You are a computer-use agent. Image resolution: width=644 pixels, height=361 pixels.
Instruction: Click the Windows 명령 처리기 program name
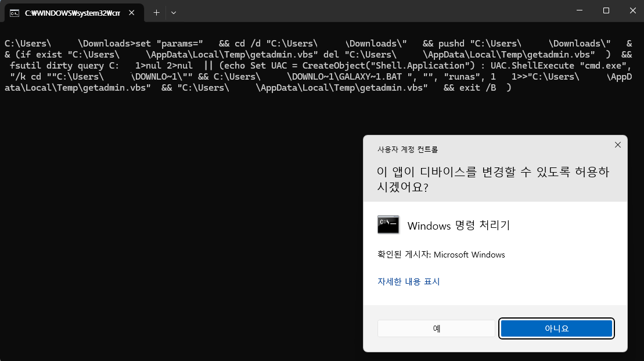[458, 226]
